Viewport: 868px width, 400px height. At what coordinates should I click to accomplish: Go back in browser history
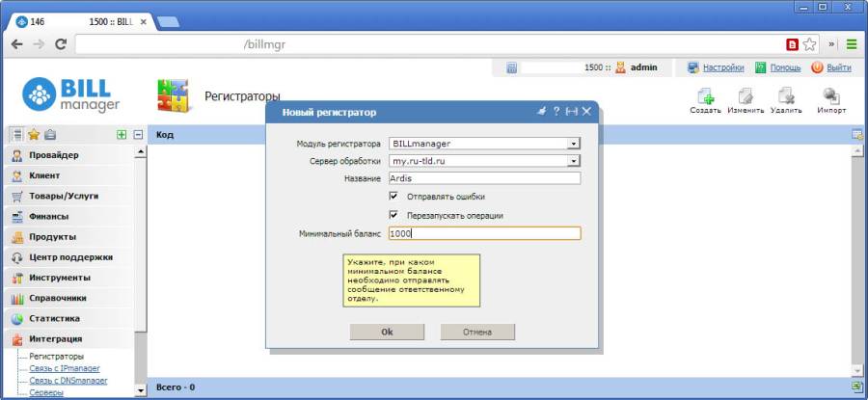[x=17, y=44]
